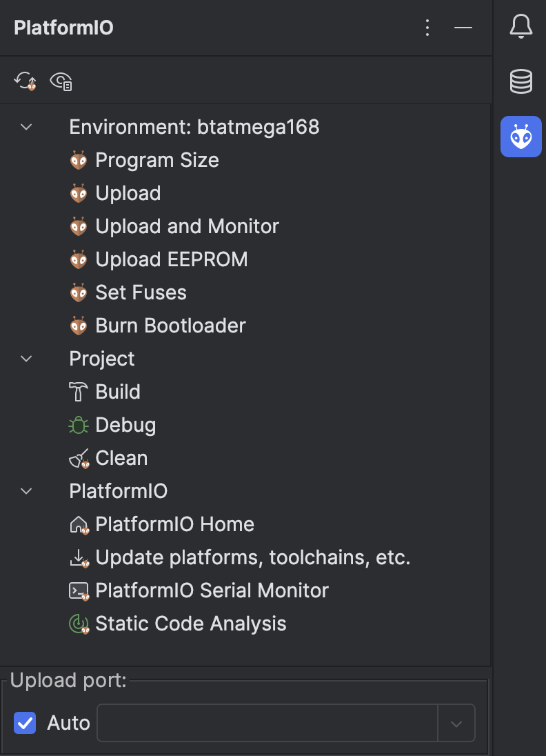Open PlatformIO Home via the house icon
The width and height of the screenshot is (546, 756).
78,524
